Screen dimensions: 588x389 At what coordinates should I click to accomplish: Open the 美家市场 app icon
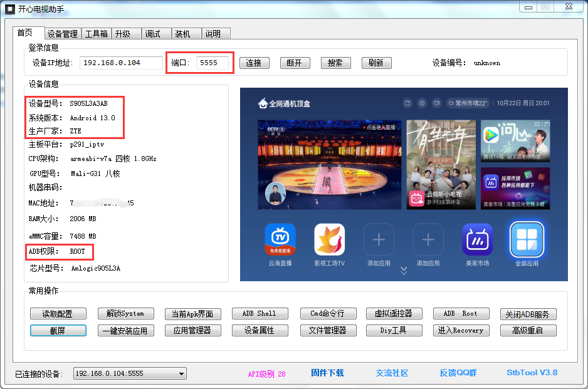478,239
